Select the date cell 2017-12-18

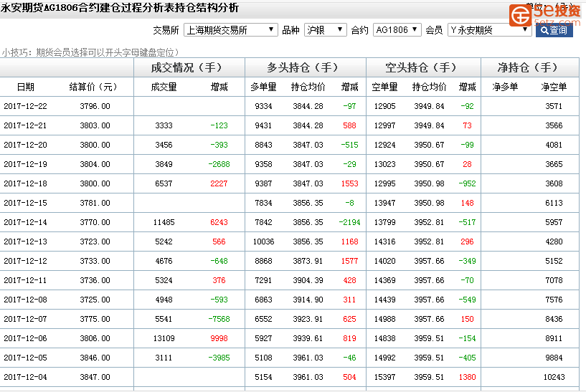click(25, 183)
